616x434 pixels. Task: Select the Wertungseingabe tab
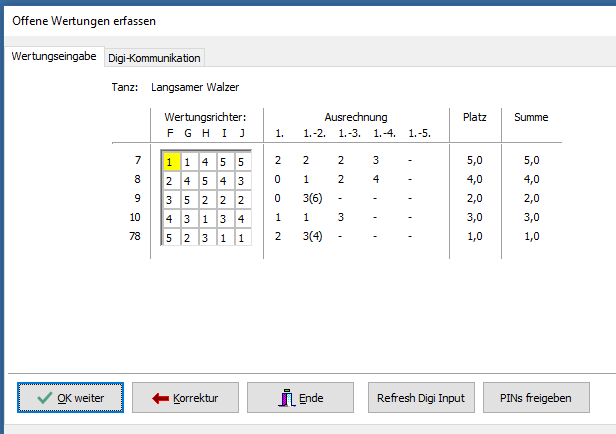53,57
